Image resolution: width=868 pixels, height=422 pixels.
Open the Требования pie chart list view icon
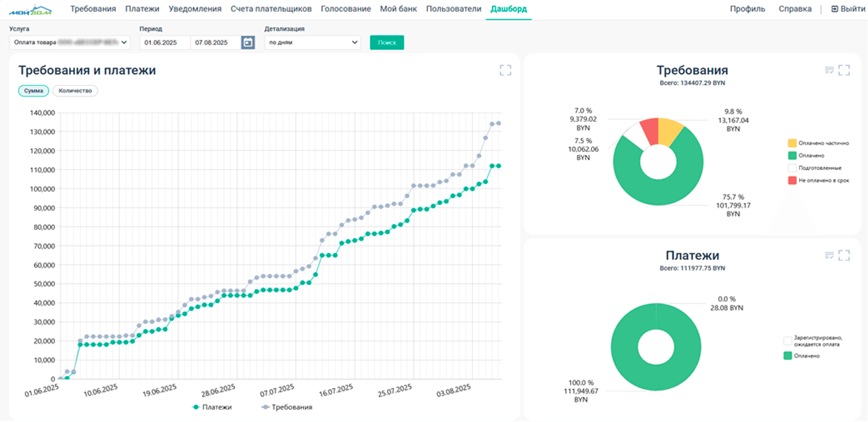click(829, 70)
